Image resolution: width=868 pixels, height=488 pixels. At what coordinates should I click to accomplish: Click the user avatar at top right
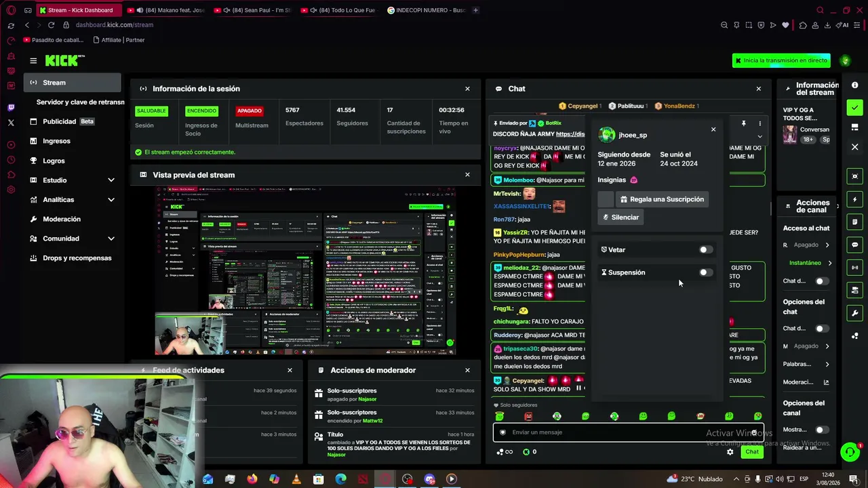pos(845,60)
